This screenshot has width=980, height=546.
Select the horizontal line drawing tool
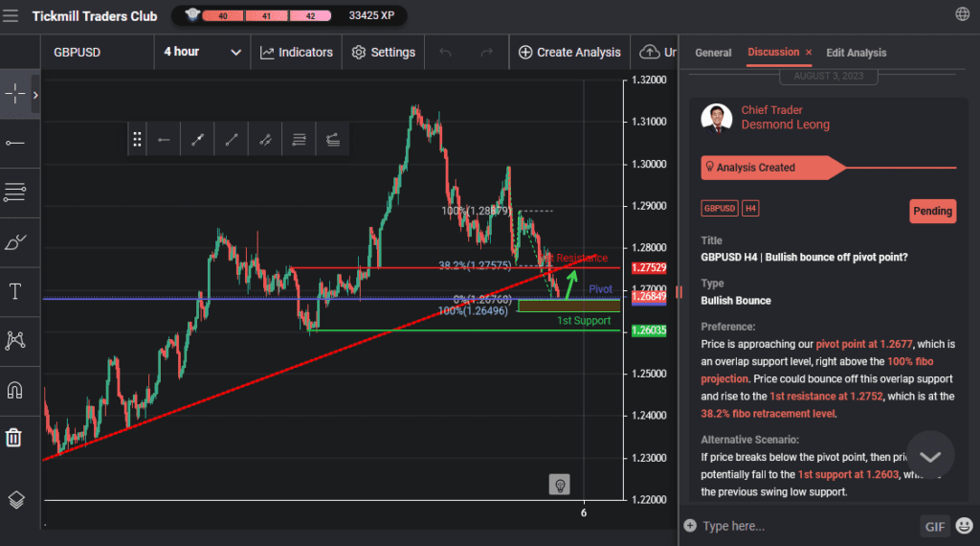pyautogui.click(x=15, y=143)
